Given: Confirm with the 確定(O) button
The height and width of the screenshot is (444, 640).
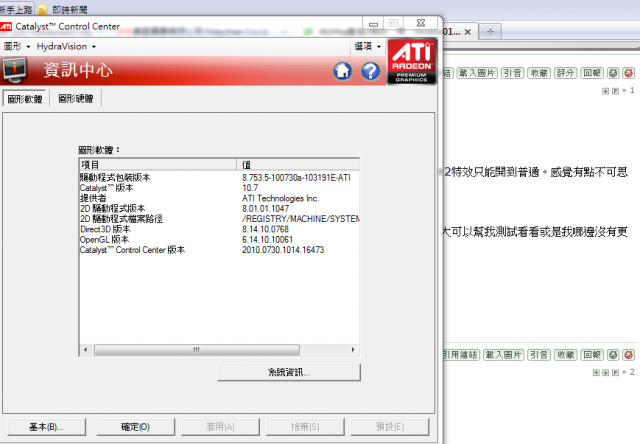Looking at the screenshot, I should tap(135, 427).
